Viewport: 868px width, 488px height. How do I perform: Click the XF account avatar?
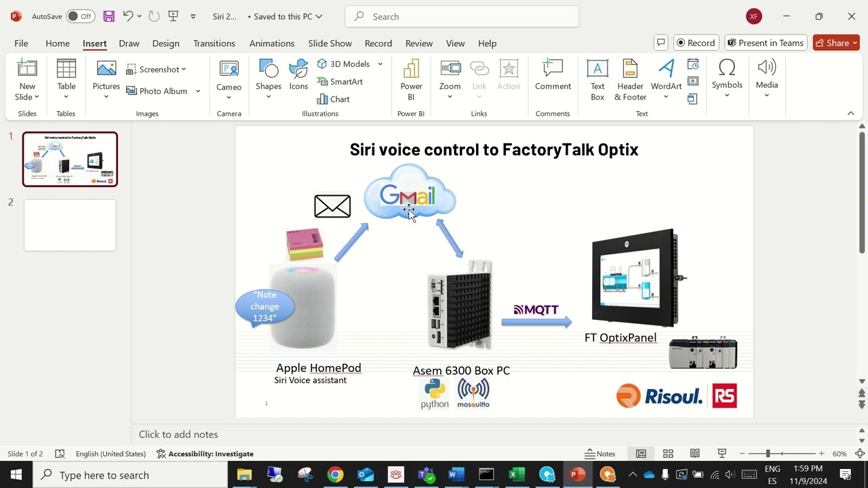753,16
